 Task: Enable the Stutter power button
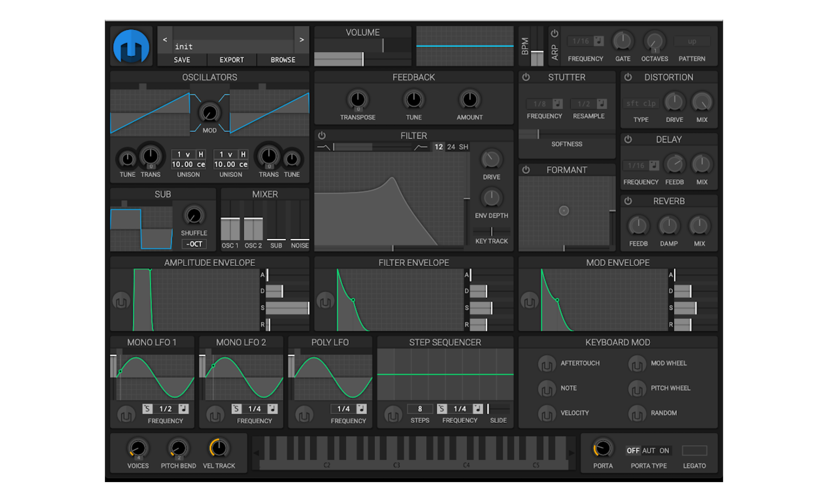[x=526, y=77]
